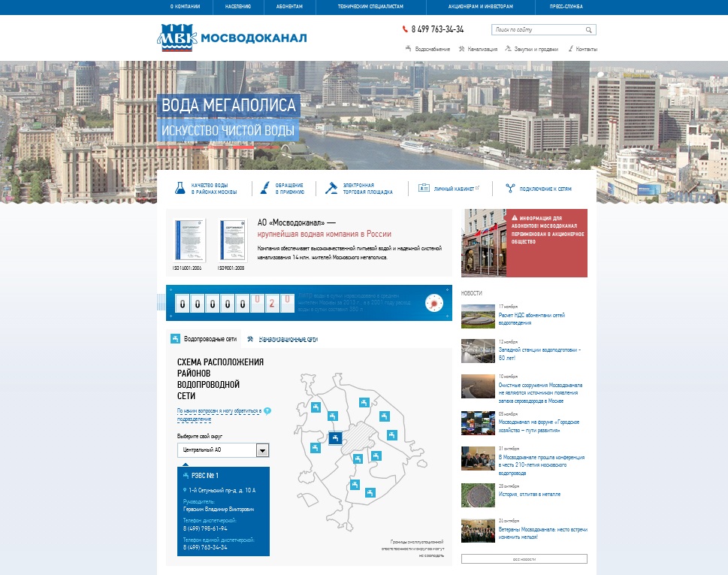Switch to the «Канализационные сети» tab

pyautogui.click(x=288, y=339)
